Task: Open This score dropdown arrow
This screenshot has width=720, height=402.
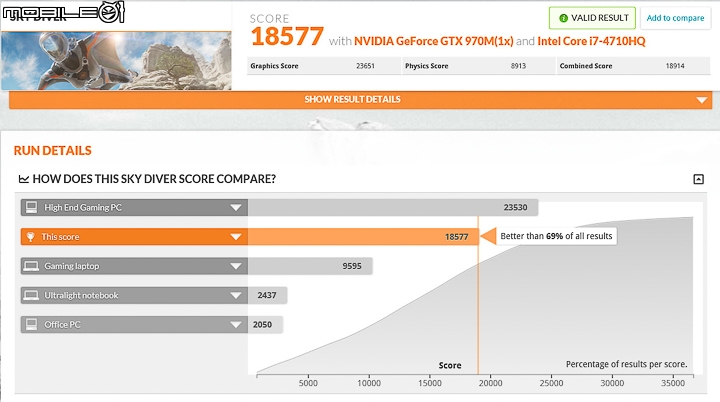Action: pyautogui.click(x=236, y=237)
